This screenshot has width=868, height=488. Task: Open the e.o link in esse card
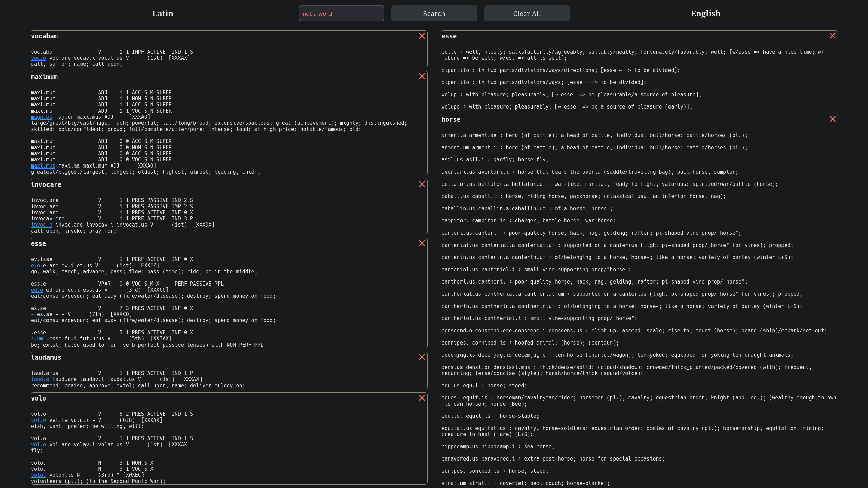[35, 266]
